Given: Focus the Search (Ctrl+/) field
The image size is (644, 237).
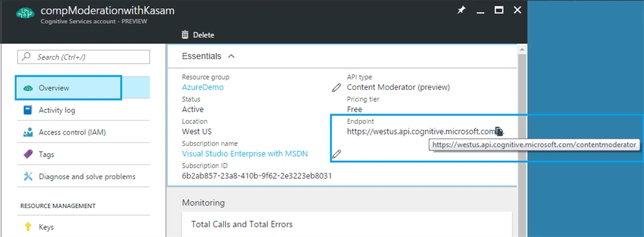Looking at the screenshot, I should [x=84, y=57].
